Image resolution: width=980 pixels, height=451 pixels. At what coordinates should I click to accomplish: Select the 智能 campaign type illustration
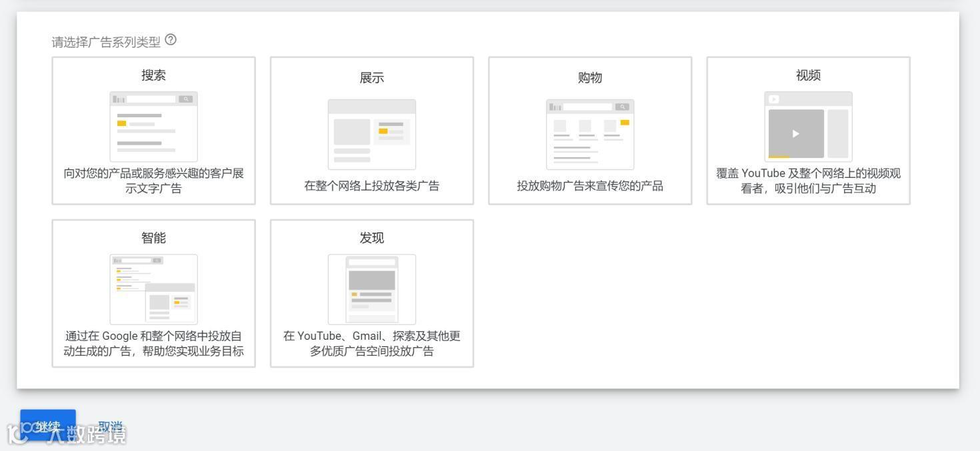(153, 289)
